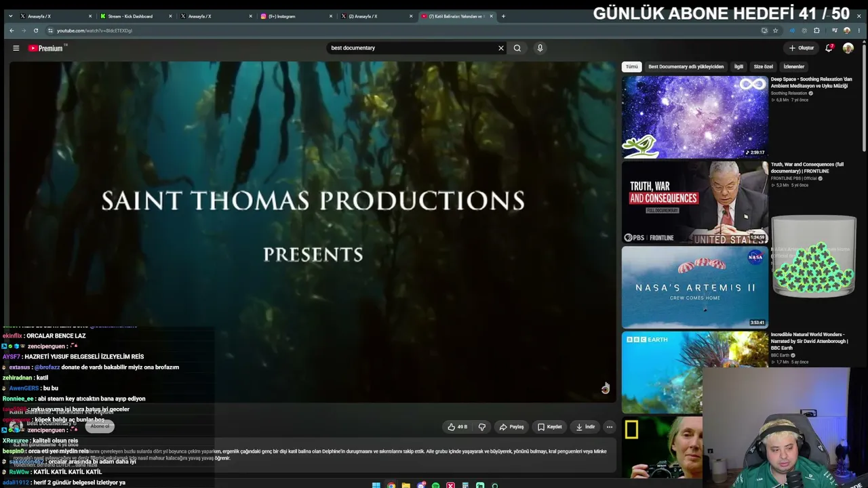Like the video with thumbs up
This screenshot has height=488, width=868.
[x=458, y=427]
